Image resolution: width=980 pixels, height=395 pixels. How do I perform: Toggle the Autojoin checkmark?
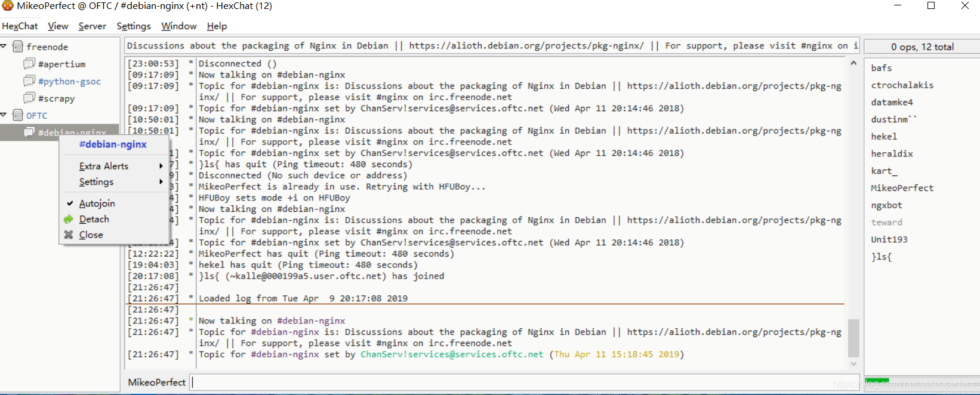[70, 203]
